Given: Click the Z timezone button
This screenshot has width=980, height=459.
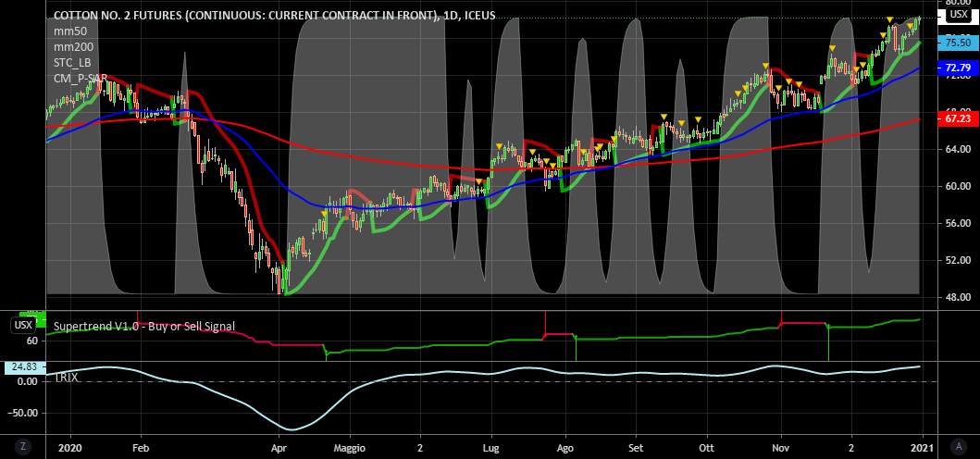Looking at the screenshot, I should pos(25,446).
